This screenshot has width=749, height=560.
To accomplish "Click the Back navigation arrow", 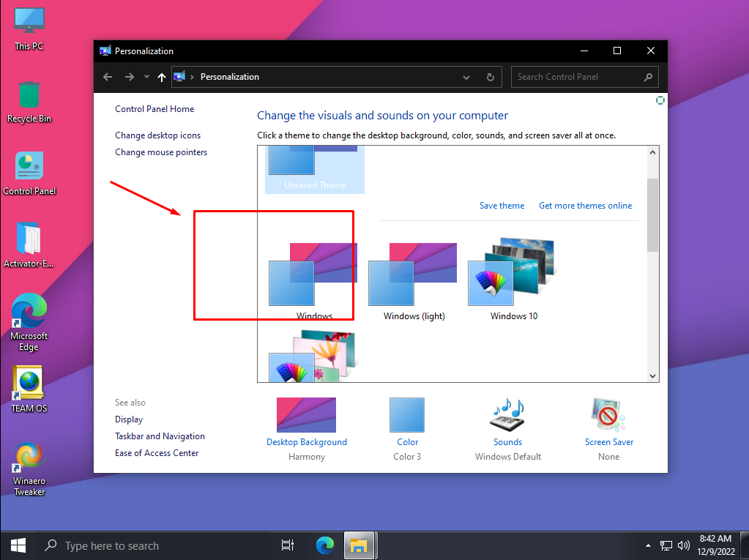I will tap(108, 77).
